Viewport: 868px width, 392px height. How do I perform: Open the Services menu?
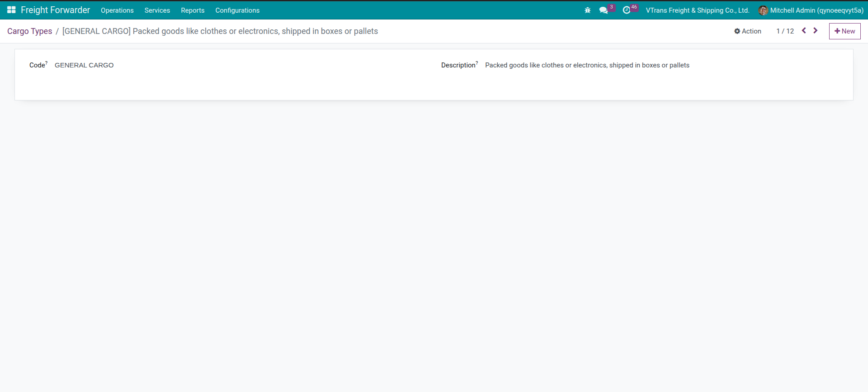coord(157,10)
